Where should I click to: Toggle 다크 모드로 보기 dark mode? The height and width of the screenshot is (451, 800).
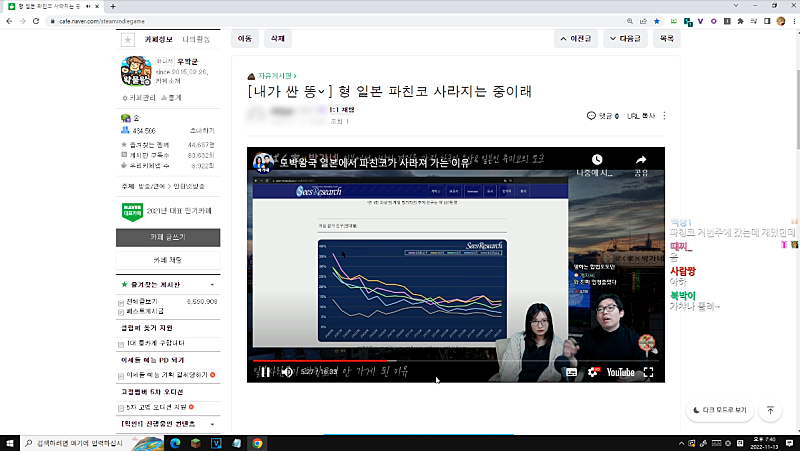718,410
